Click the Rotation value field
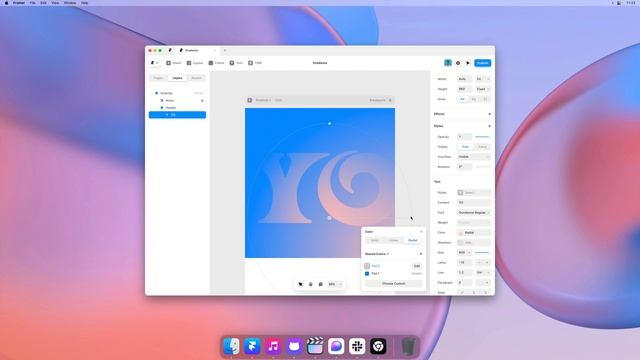 [464, 167]
